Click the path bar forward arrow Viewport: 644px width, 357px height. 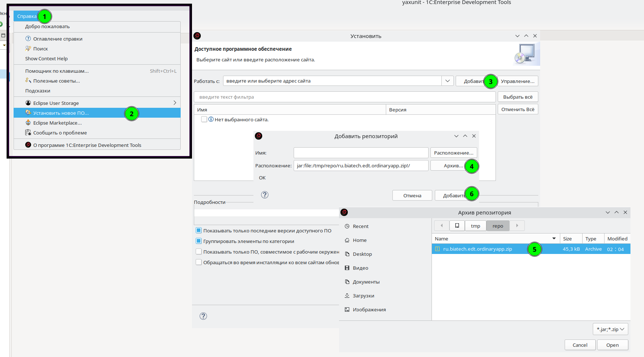click(517, 225)
